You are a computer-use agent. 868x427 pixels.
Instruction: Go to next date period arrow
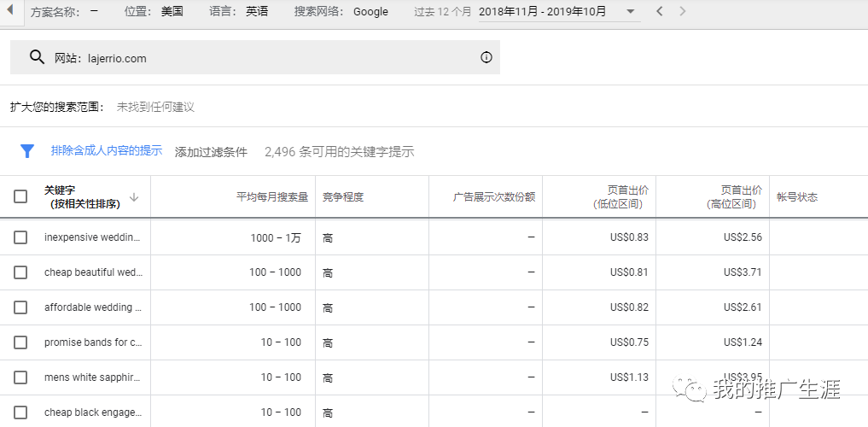coord(682,11)
